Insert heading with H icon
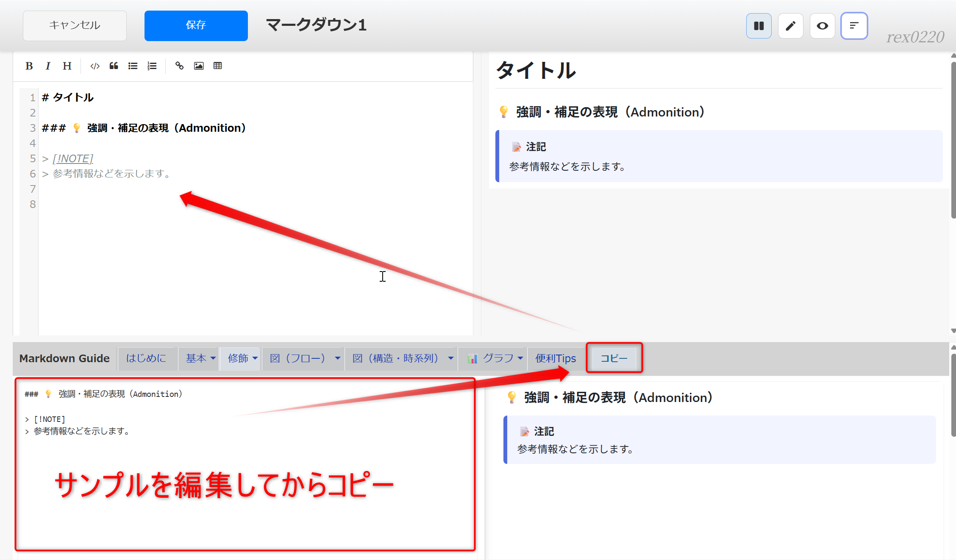The height and width of the screenshot is (560, 956). point(67,66)
